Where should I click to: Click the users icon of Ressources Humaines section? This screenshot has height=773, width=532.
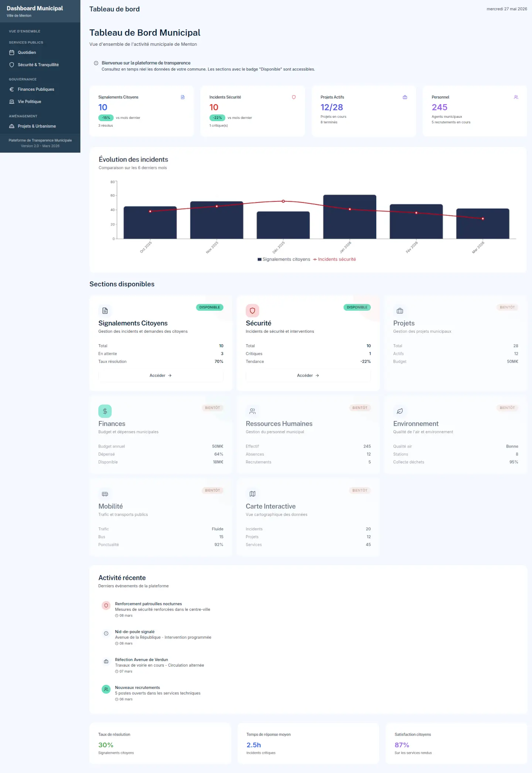[252, 411]
